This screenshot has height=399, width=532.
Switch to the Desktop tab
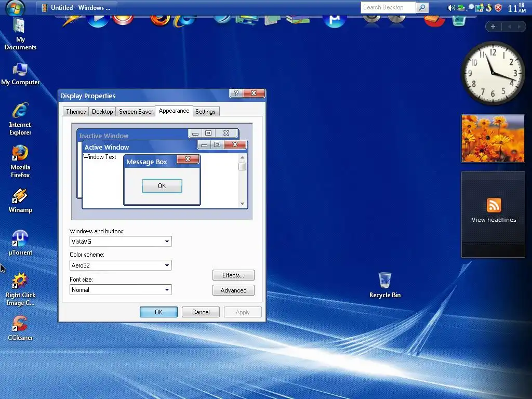(102, 112)
